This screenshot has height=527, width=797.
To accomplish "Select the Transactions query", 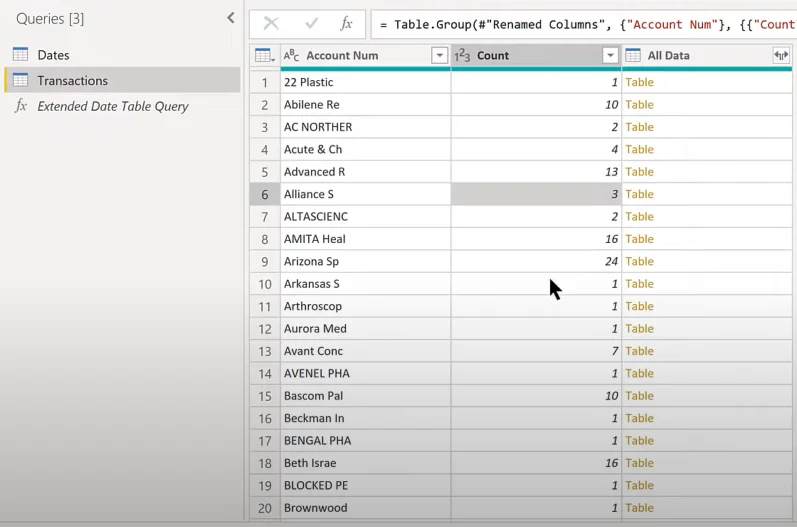I will pos(122,80).
